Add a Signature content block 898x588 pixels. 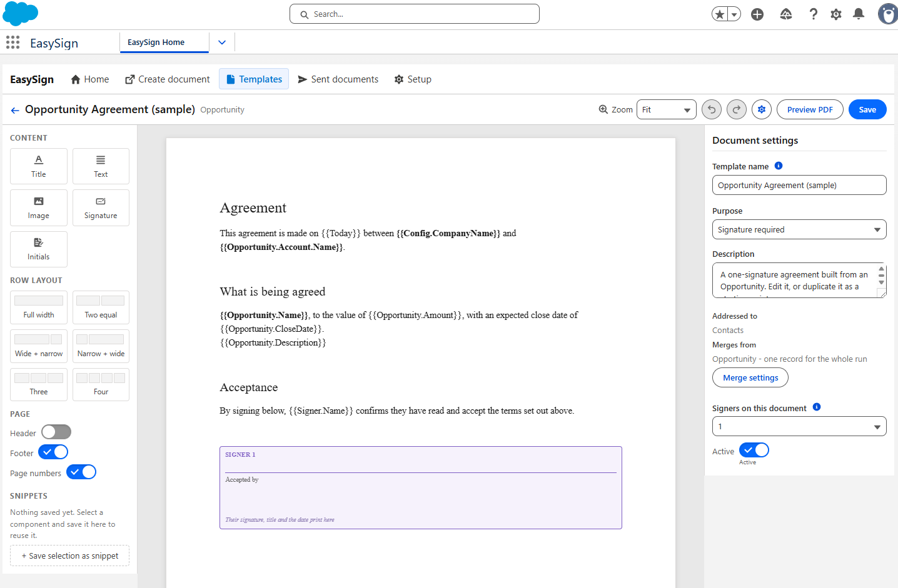(101, 207)
